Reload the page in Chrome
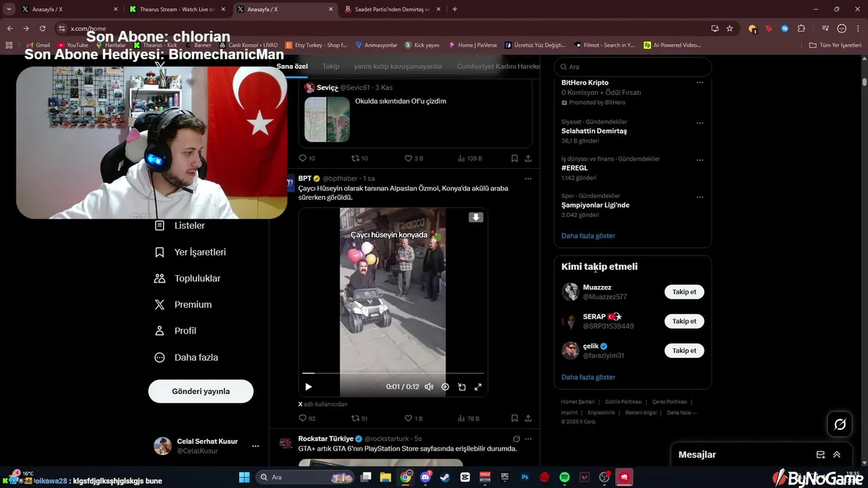 click(x=43, y=28)
